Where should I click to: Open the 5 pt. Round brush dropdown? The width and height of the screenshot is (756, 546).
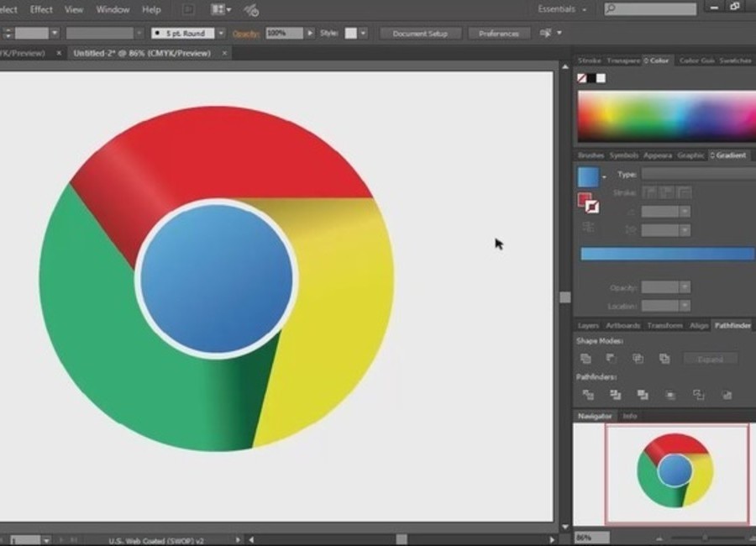point(221,33)
